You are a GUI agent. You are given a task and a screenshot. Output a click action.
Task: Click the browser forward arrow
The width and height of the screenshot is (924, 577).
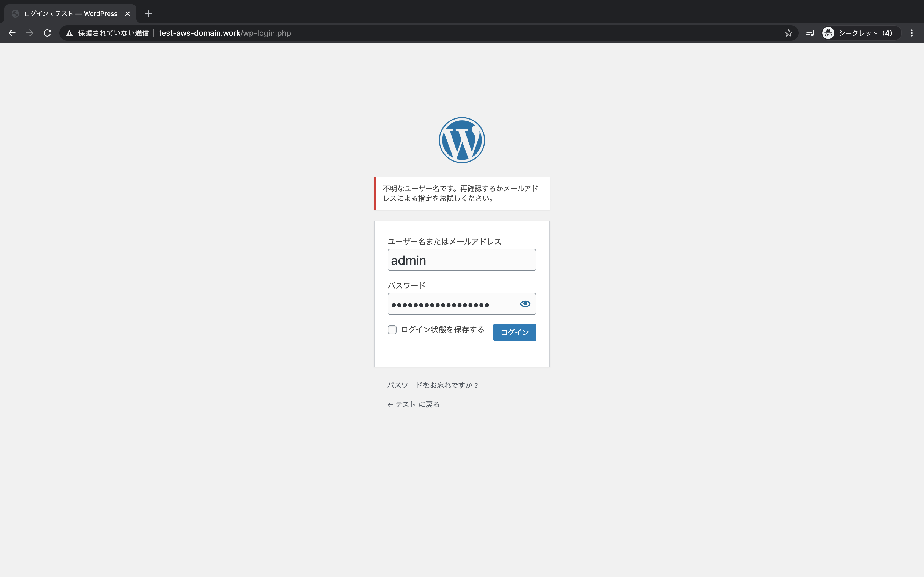point(30,33)
